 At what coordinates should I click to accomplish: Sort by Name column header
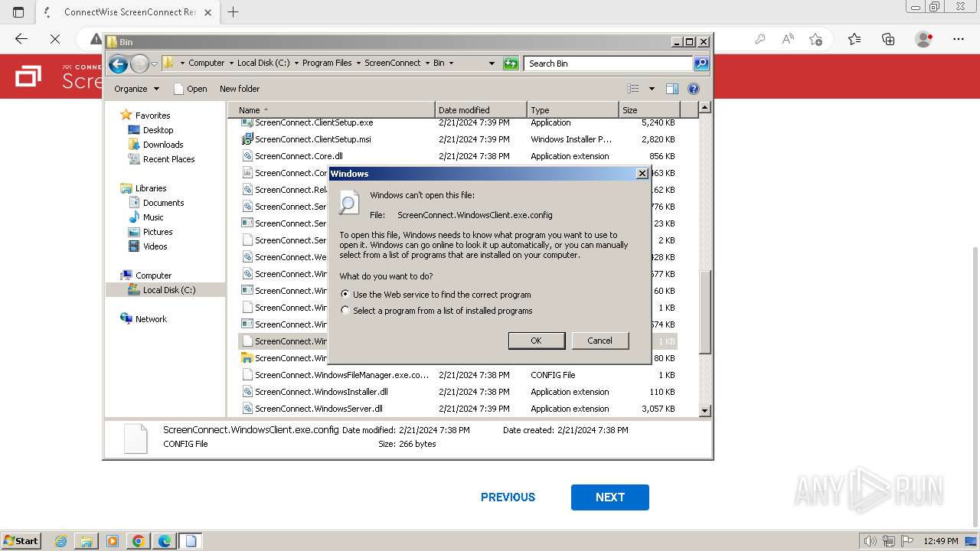pyautogui.click(x=333, y=110)
